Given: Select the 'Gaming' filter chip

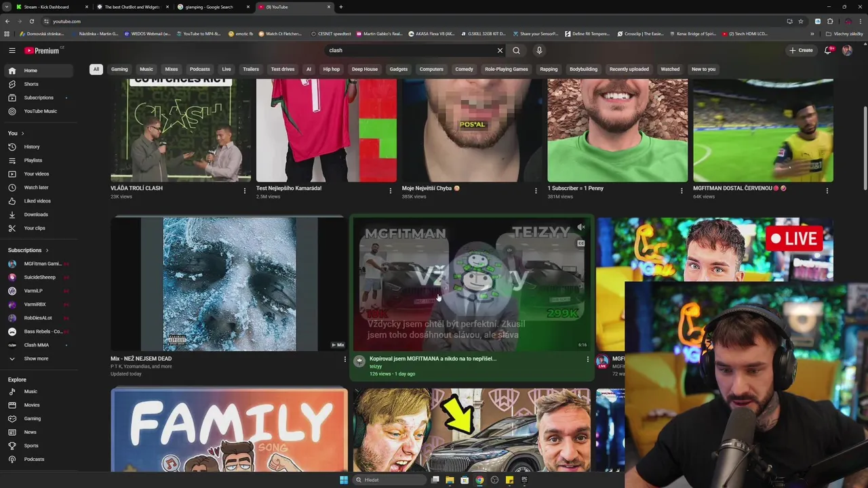Looking at the screenshot, I should 119,69.
